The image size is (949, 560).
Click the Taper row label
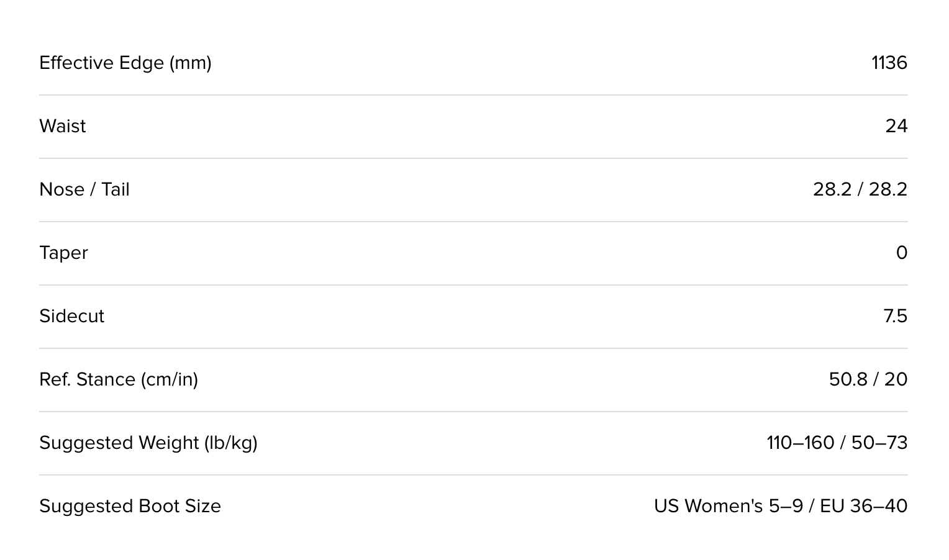(x=63, y=253)
